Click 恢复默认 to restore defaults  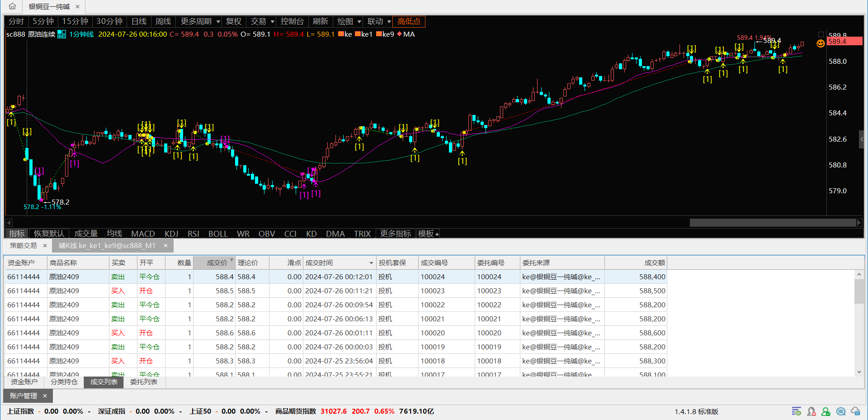click(x=49, y=234)
